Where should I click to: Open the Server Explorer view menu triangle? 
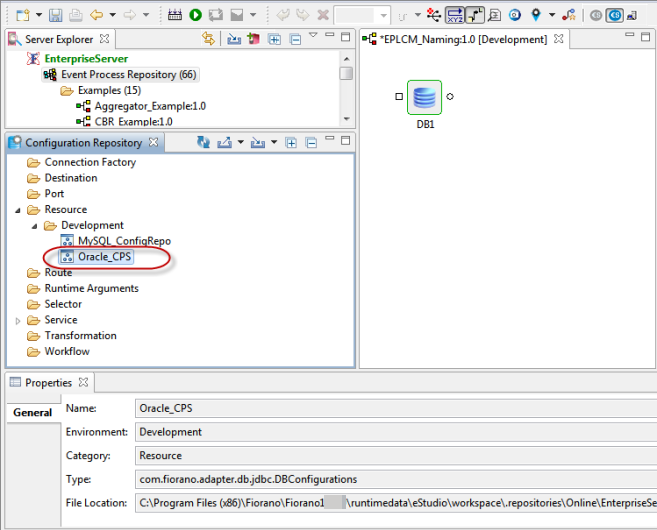click(x=313, y=35)
